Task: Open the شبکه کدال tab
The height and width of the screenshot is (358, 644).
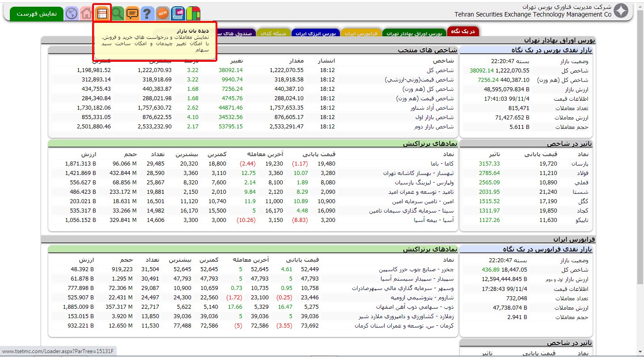Action: (273, 33)
